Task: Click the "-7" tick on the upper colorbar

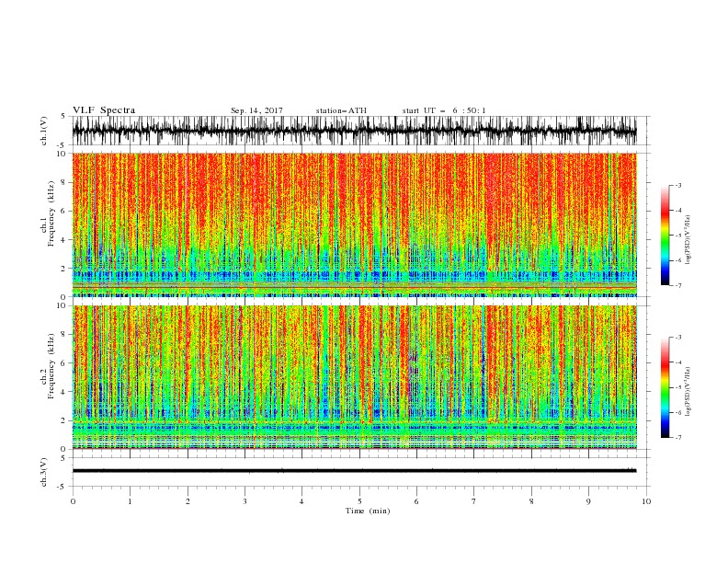Action: pyautogui.click(x=677, y=285)
